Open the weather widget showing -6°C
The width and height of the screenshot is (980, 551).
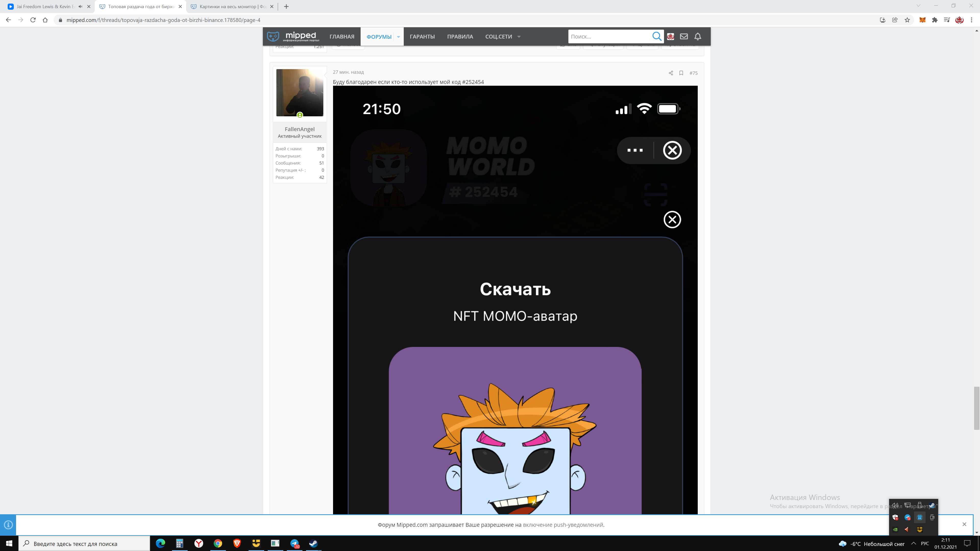coord(871,544)
